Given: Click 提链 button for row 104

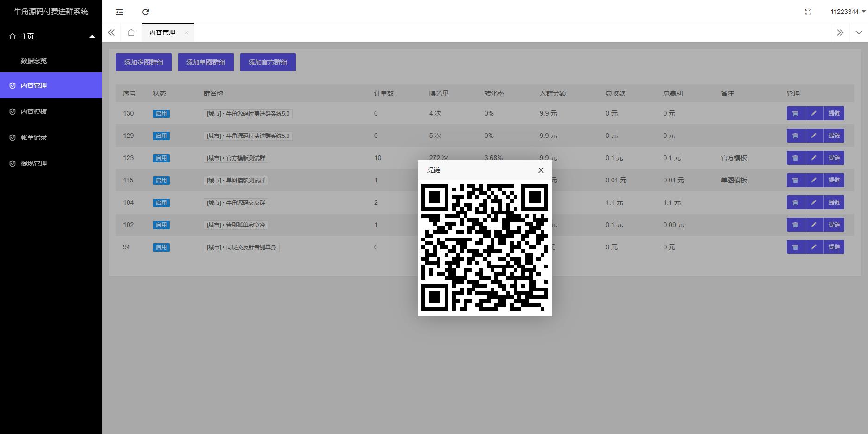Looking at the screenshot, I should [x=834, y=202].
